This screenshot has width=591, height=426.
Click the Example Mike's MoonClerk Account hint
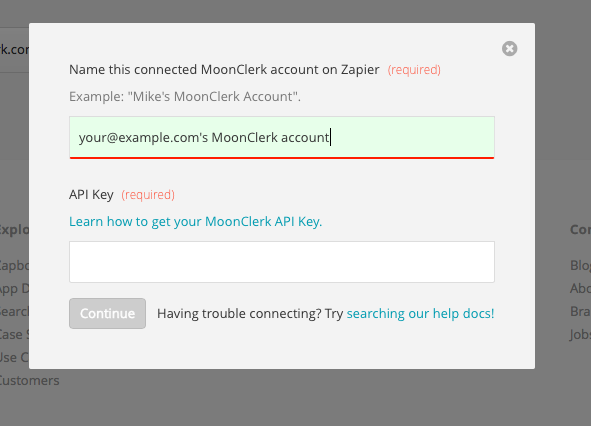click(185, 97)
